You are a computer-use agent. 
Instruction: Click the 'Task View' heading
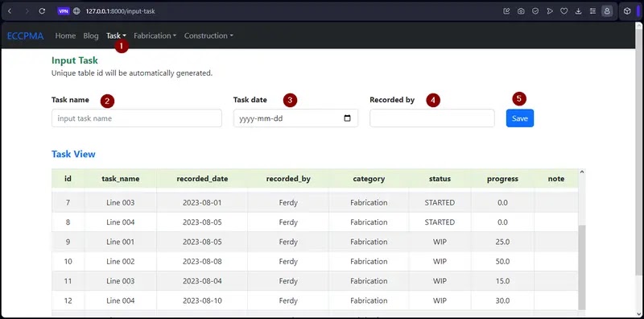tap(73, 154)
